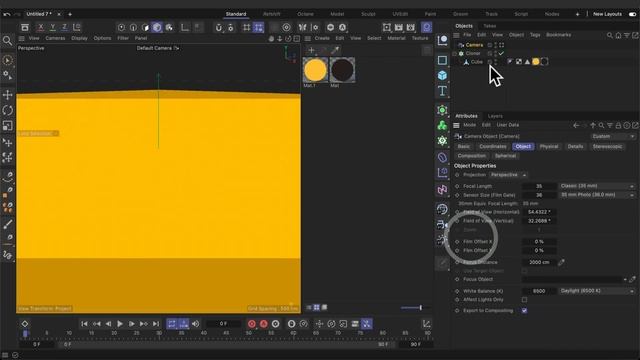This screenshot has height=360, width=640.
Task: Go back with Attributes left arrow
Action: (x=576, y=125)
